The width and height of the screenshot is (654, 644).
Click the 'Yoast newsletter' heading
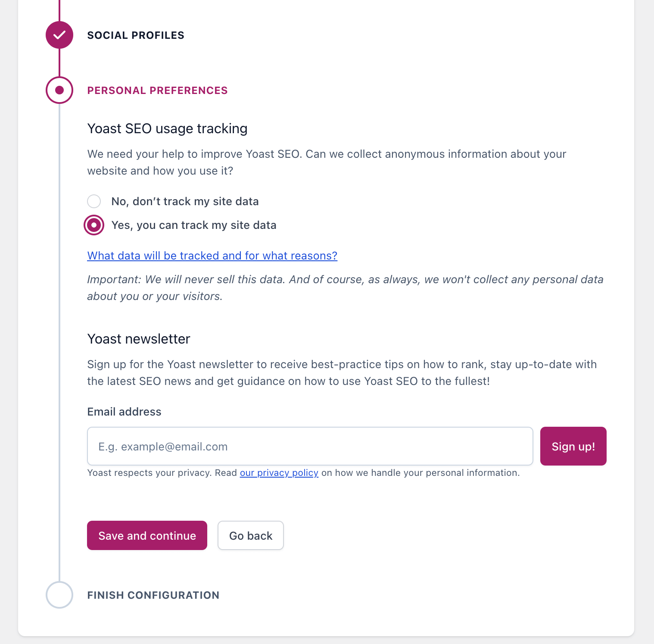coord(138,338)
